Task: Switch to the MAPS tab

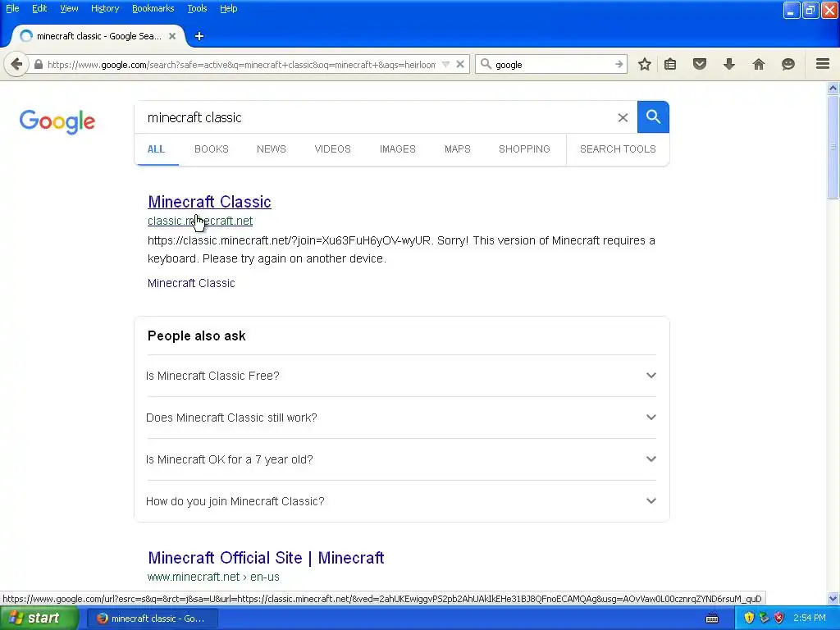Action: point(458,149)
